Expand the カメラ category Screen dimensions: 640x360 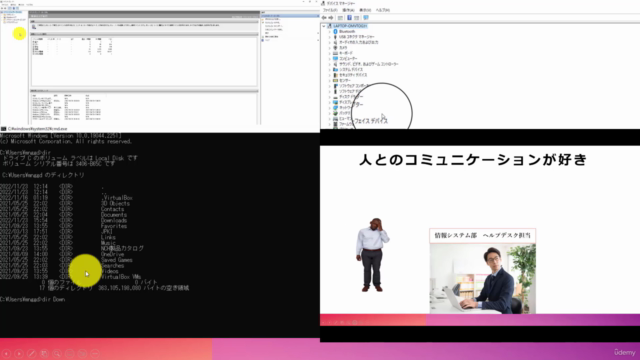(x=330, y=48)
